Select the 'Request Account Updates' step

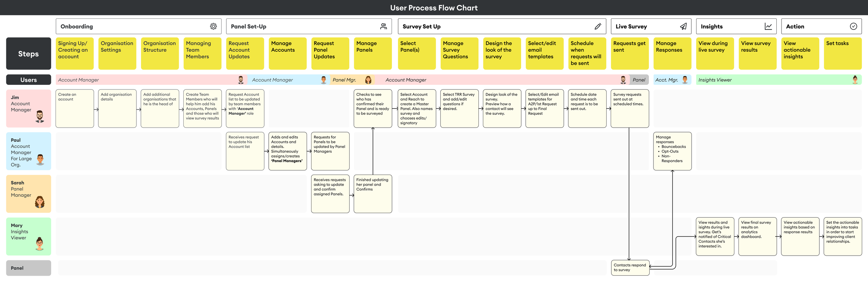click(x=245, y=54)
